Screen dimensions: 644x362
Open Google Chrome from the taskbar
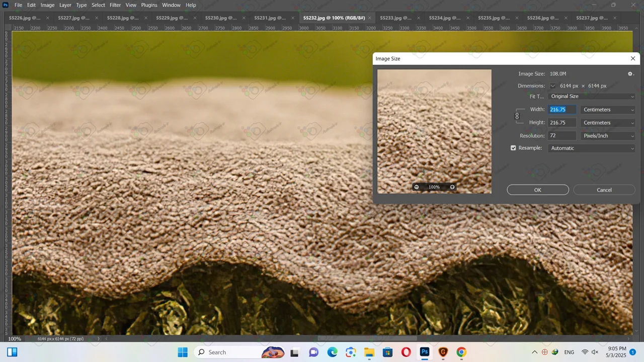pos(461,352)
